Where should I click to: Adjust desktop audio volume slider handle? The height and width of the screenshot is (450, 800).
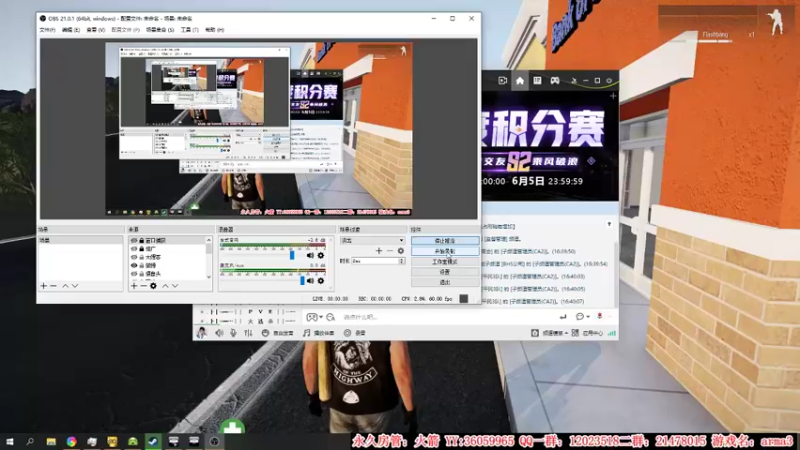(292, 255)
